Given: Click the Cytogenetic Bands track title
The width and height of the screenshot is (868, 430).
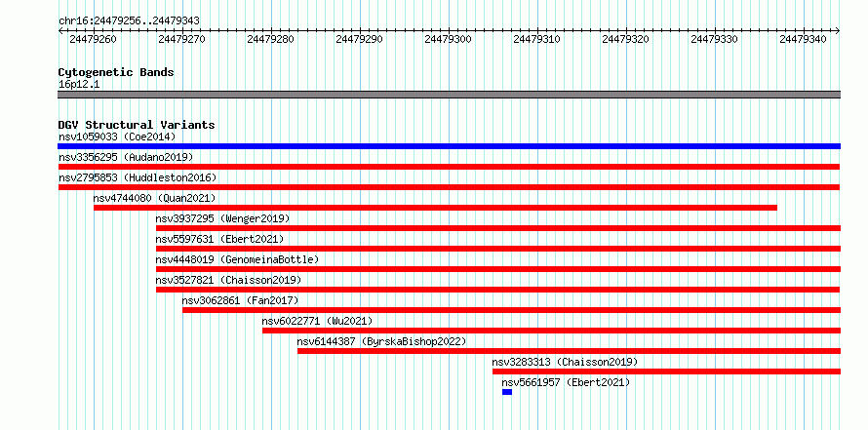Looking at the screenshot, I should (116, 72).
